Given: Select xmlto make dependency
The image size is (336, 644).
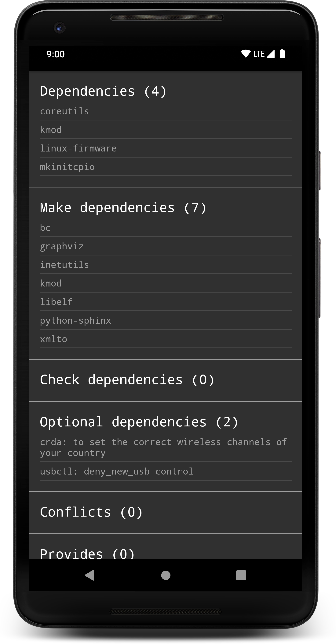Looking at the screenshot, I should [166, 339].
